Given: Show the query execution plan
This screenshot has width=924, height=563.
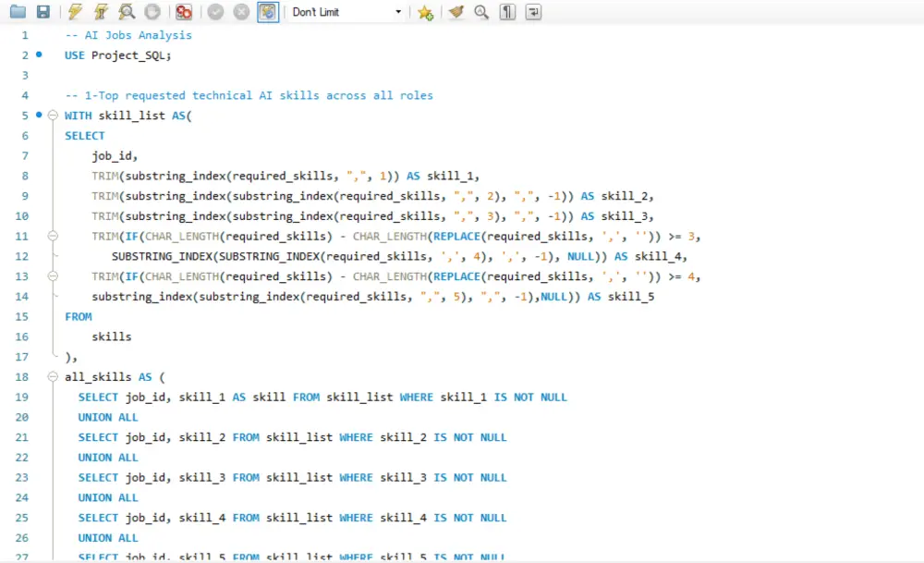Looking at the screenshot, I should point(125,11).
